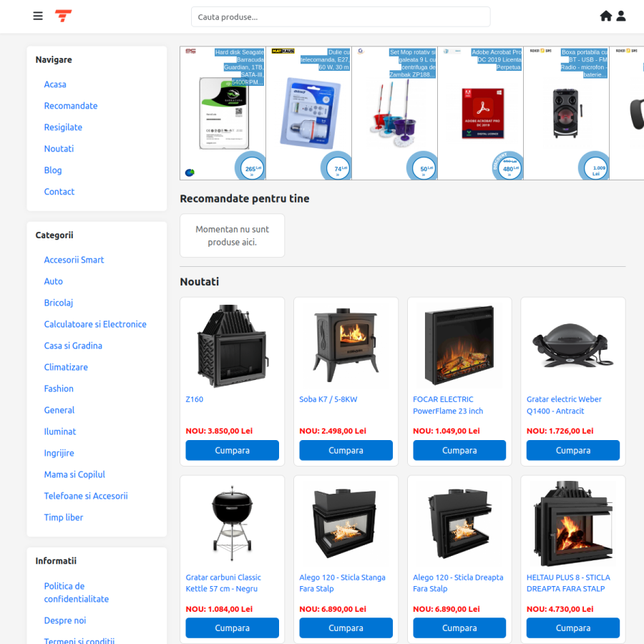
Task: Browse the Ingrijire category
Action: tap(59, 453)
